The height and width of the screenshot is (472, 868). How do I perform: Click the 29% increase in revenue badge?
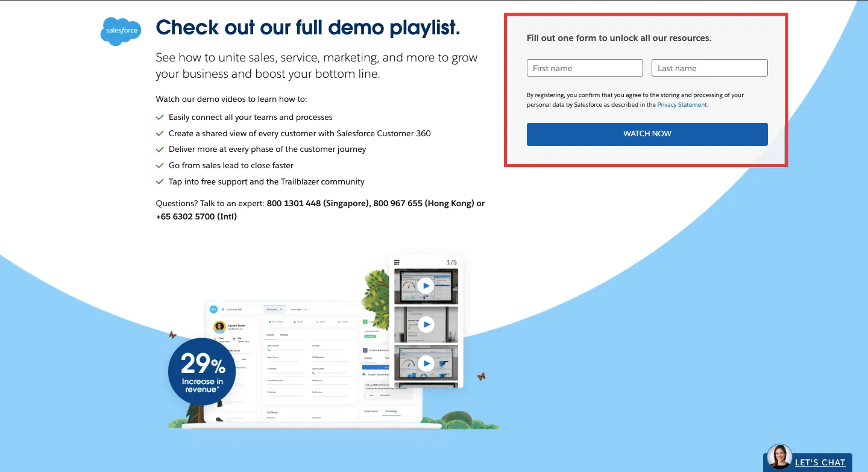(x=202, y=371)
